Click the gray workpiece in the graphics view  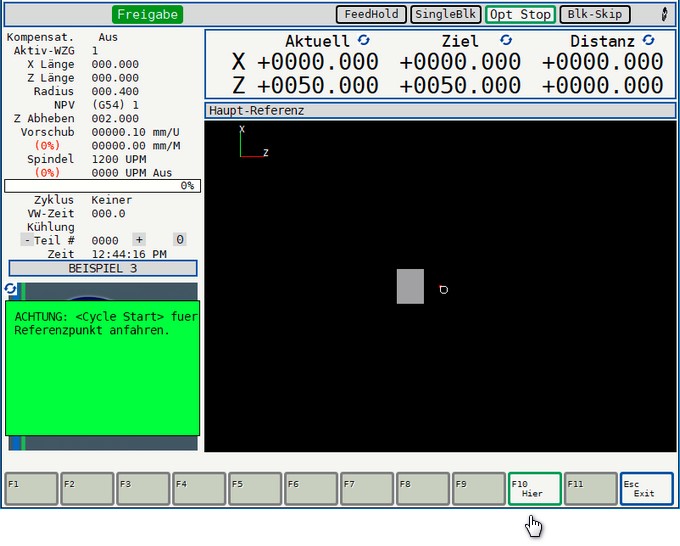(410, 286)
